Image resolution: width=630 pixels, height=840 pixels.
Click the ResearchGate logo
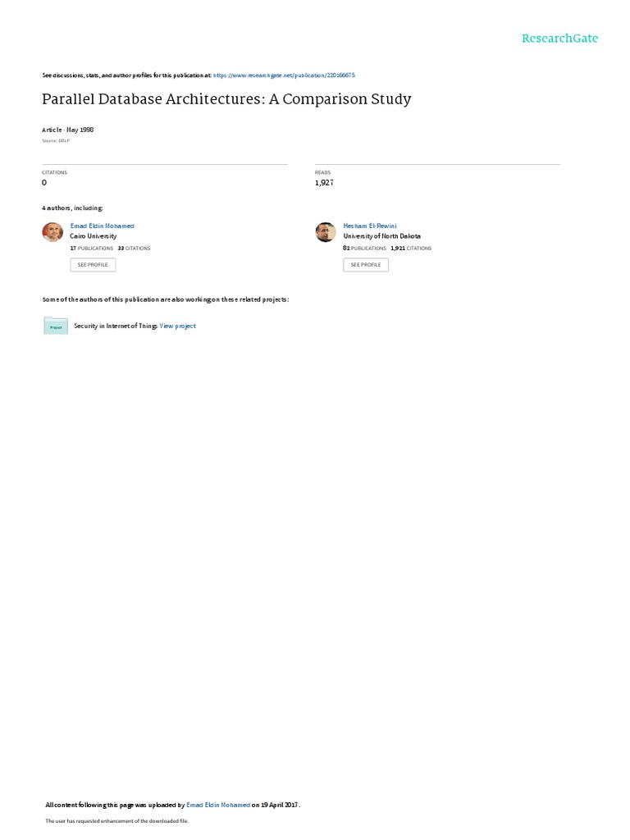pyautogui.click(x=559, y=38)
